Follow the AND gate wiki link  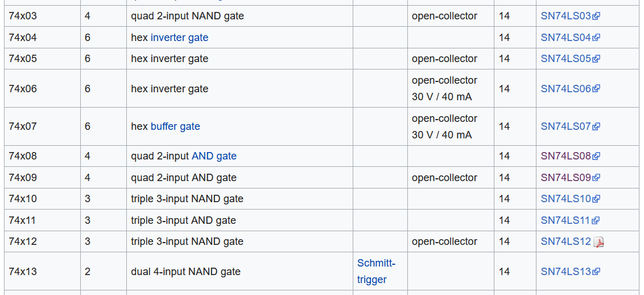[x=214, y=156]
